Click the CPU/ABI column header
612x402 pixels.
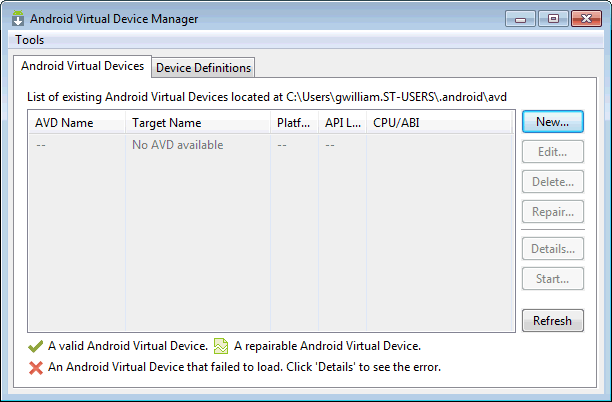click(x=439, y=123)
